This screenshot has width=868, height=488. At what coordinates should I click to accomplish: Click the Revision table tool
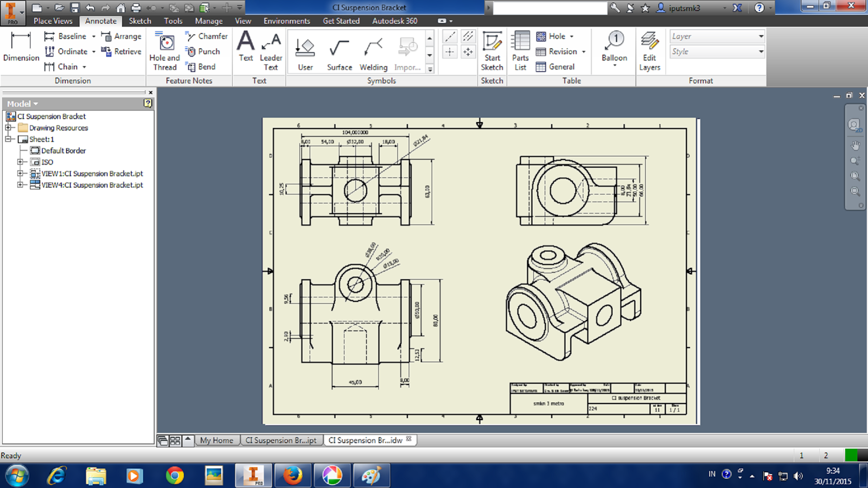coord(556,52)
